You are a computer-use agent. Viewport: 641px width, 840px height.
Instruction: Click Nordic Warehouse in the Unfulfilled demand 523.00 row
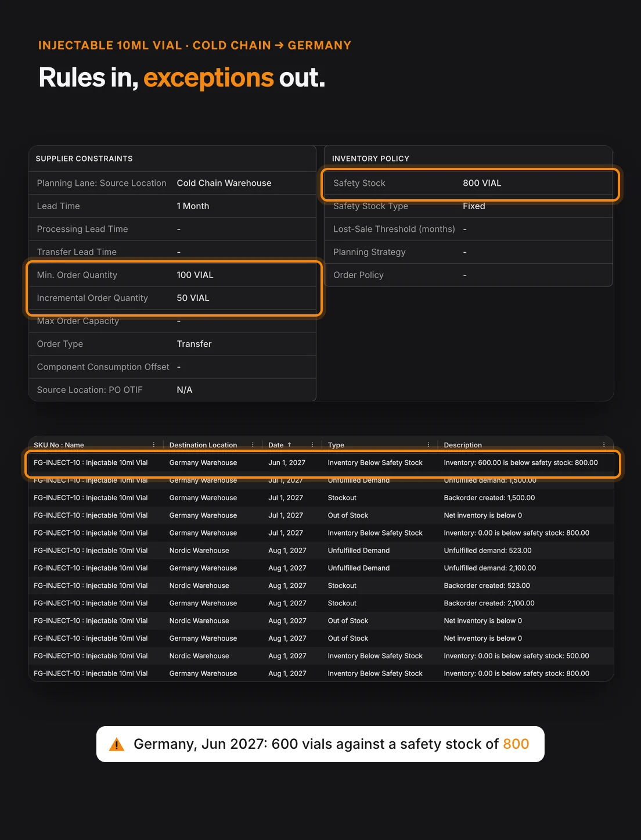(x=199, y=551)
